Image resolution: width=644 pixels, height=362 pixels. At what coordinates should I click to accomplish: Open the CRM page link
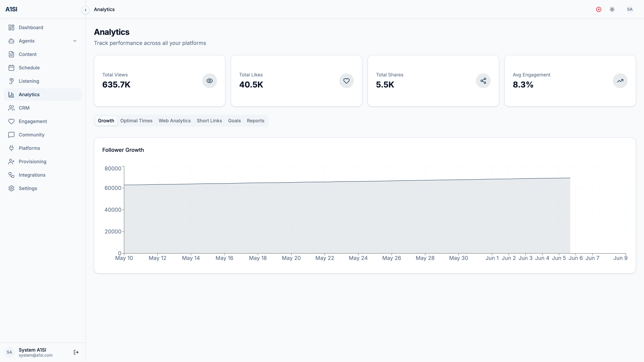tap(43, 108)
